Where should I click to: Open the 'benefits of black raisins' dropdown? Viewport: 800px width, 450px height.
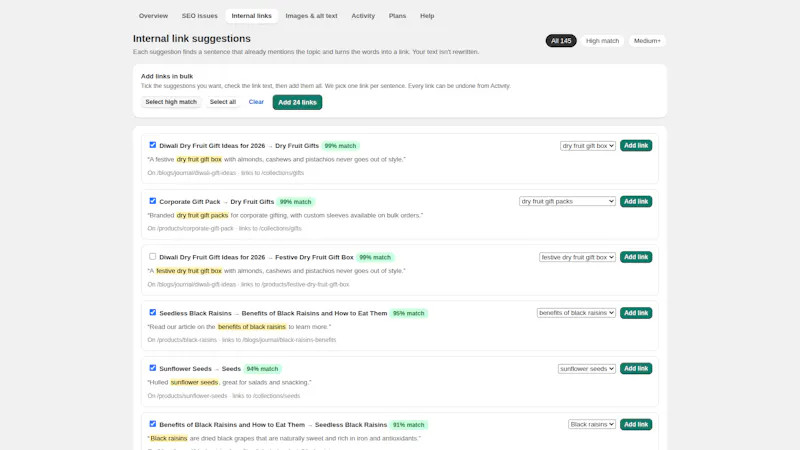[x=576, y=313]
